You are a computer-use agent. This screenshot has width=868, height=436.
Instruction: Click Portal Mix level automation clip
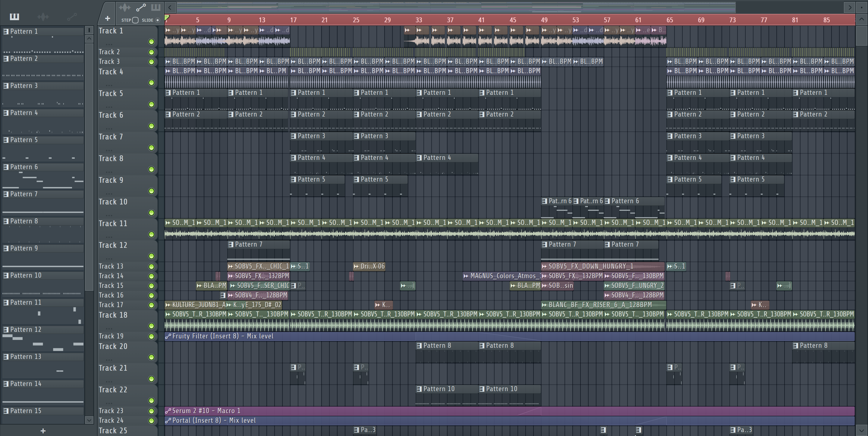[509, 421]
